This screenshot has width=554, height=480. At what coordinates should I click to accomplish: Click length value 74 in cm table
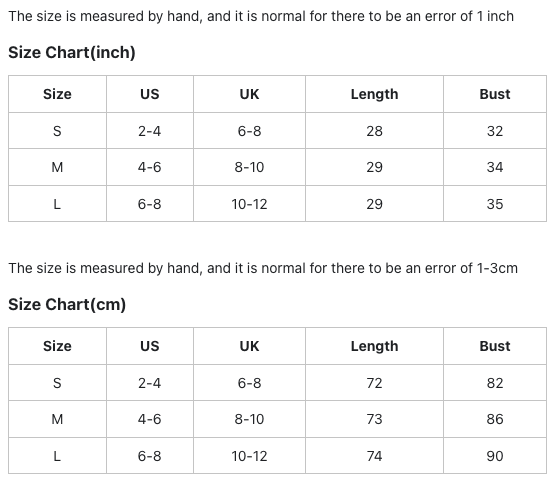pos(375,456)
